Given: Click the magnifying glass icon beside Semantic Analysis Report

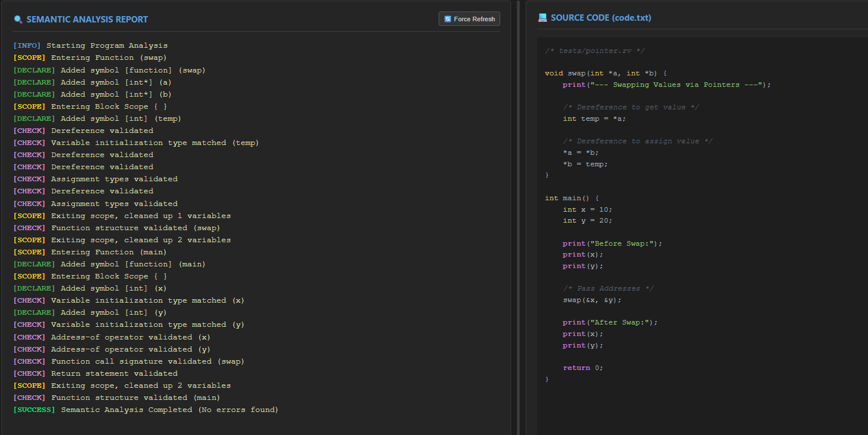Looking at the screenshot, I should 18,20.
